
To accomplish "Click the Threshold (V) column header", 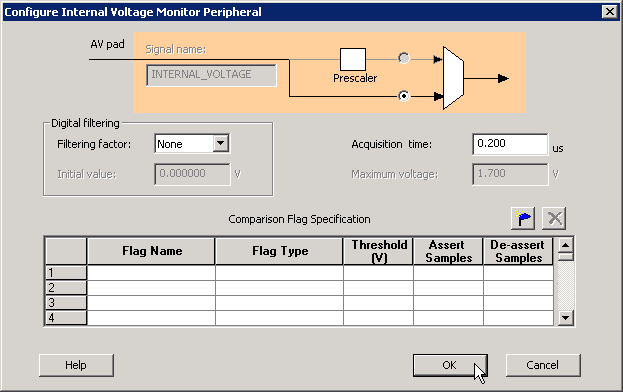I will 378,251.
